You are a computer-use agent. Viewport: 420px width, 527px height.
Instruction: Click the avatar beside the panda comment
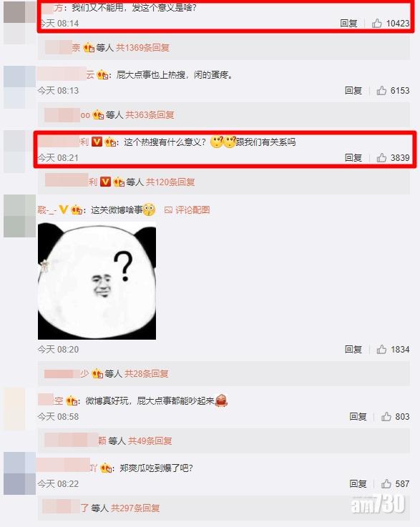tap(19, 216)
